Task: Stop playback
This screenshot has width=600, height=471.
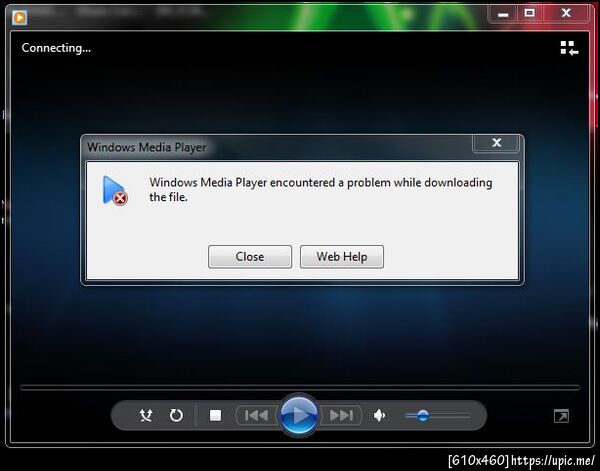Action: (x=215, y=415)
